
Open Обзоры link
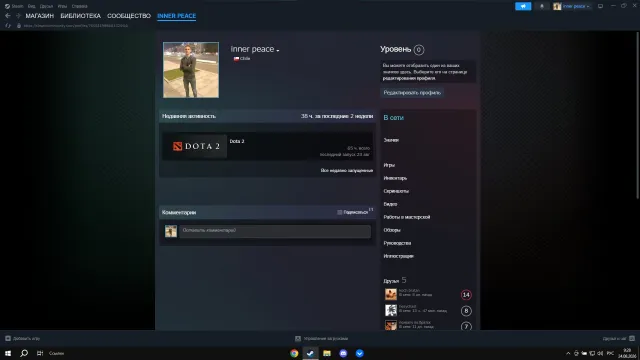coord(392,230)
